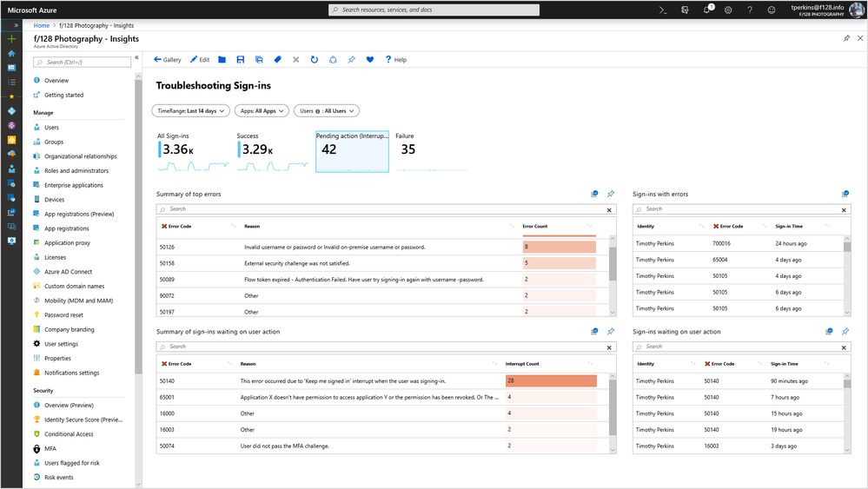The image size is (868, 489).
Task: Open Azure AD Connect menu item
Action: [x=68, y=272]
